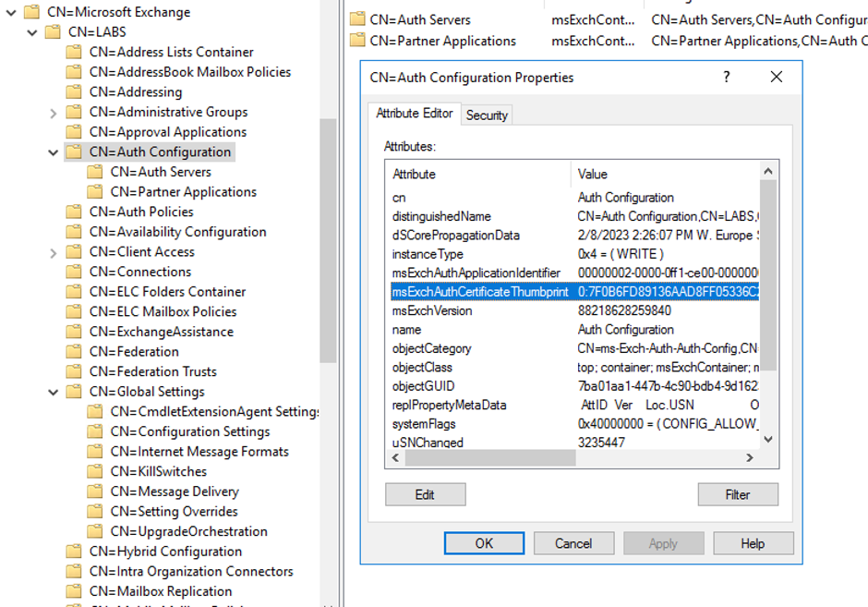This screenshot has height=607, width=868.
Task: Click the CN=AddressBook Mailbox Policies folder icon
Action: click(x=74, y=71)
